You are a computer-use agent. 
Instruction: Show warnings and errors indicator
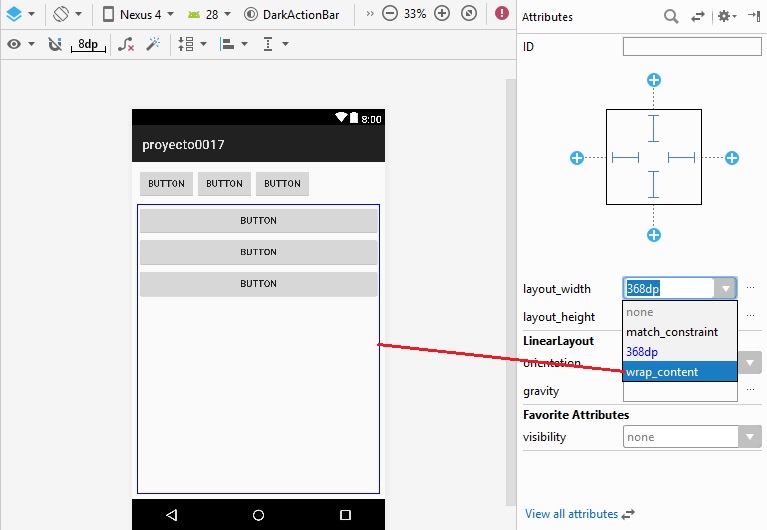(502, 15)
